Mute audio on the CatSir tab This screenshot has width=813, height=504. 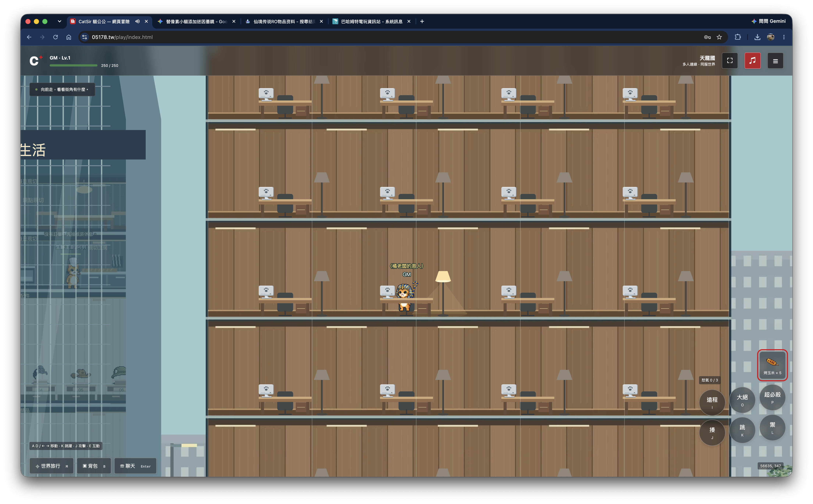click(137, 21)
